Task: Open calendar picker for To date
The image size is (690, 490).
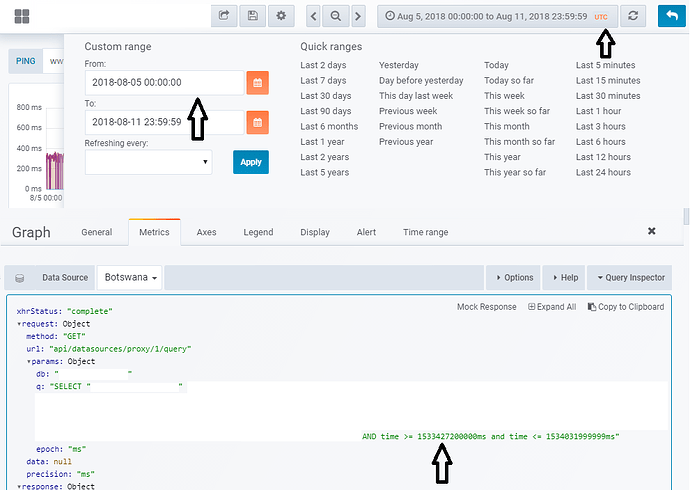Action: (257, 122)
